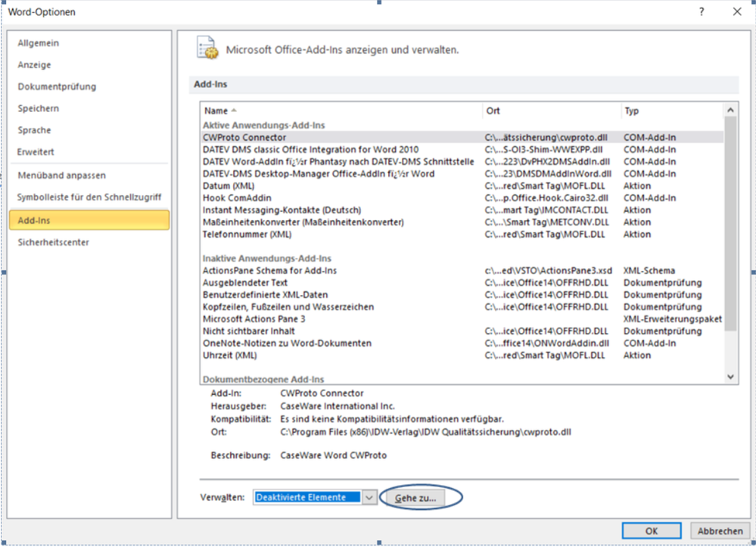Click the help question mark icon
Image resolution: width=756 pixels, height=547 pixels.
click(x=702, y=11)
